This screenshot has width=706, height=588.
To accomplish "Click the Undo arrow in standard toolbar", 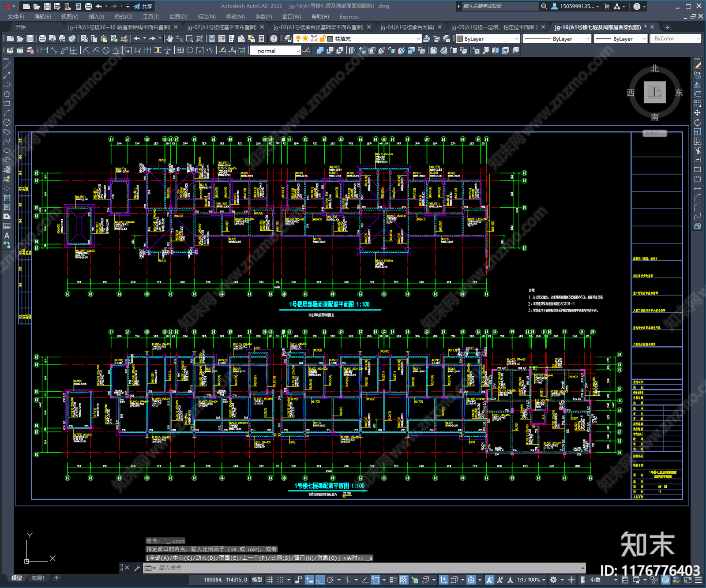I will click(x=137, y=39).
